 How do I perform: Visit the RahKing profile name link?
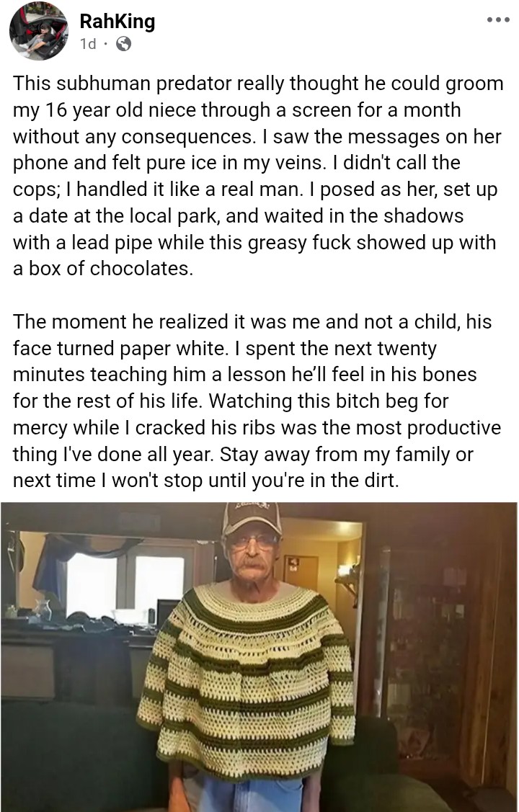tap(117, 21)
